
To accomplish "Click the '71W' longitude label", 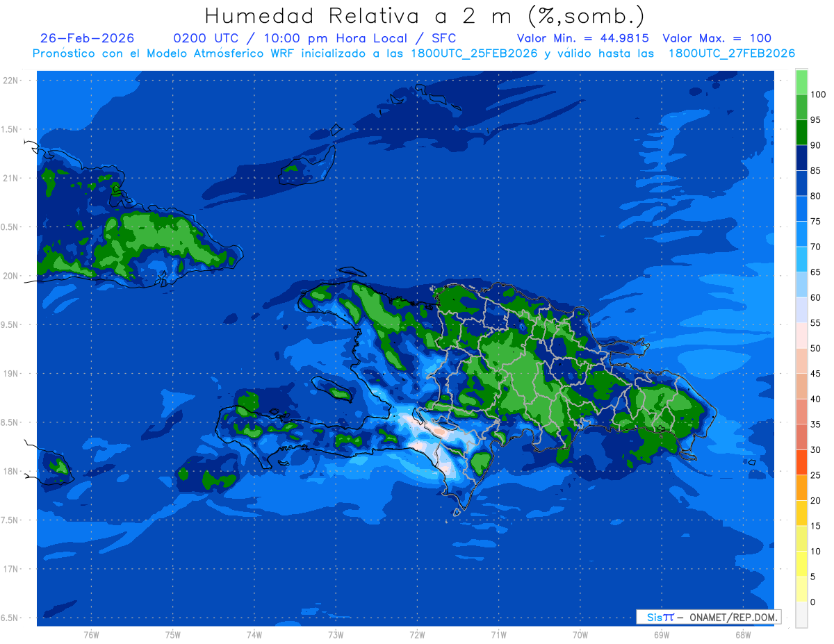I will pos(498,636).
